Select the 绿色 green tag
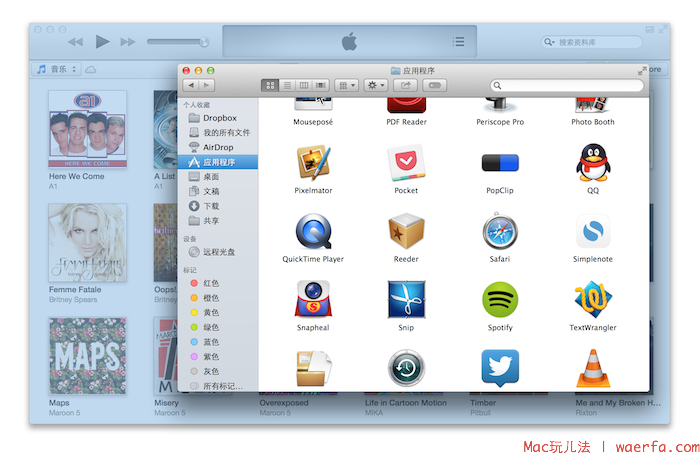Viewport: 700px width, 457px height. 218,327
